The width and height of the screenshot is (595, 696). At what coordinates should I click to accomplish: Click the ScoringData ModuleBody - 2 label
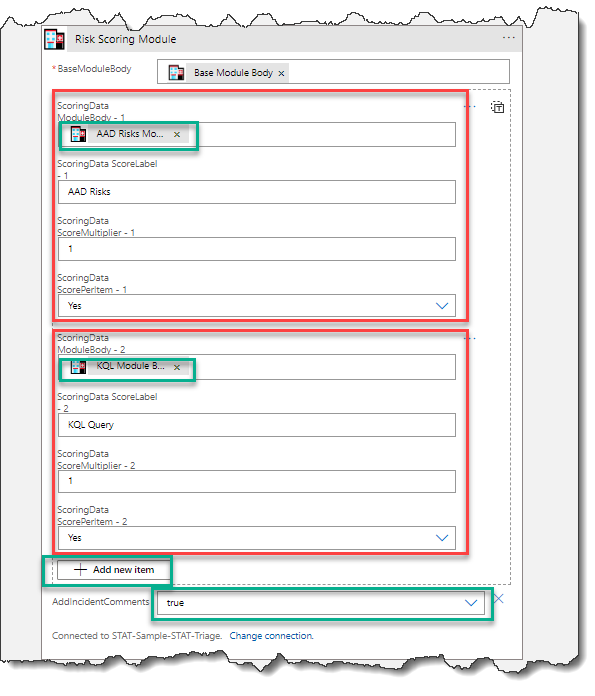point(91,344)
